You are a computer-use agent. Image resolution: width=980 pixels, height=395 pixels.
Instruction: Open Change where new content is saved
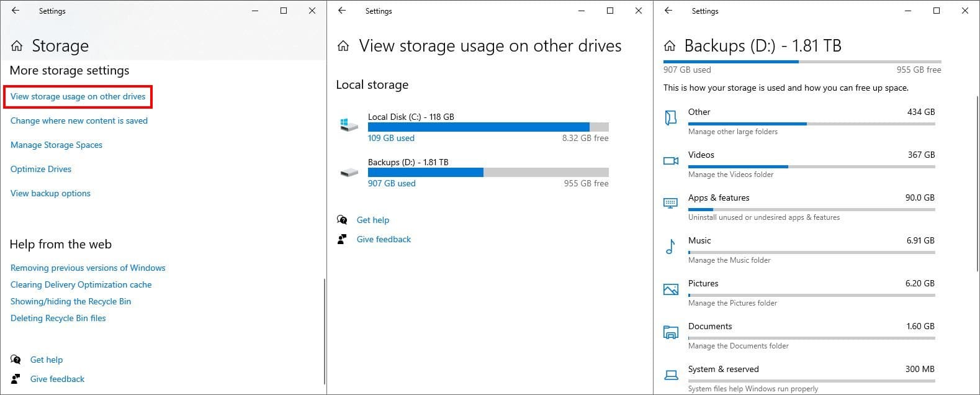pyautogui.click(x=79, y=121)
